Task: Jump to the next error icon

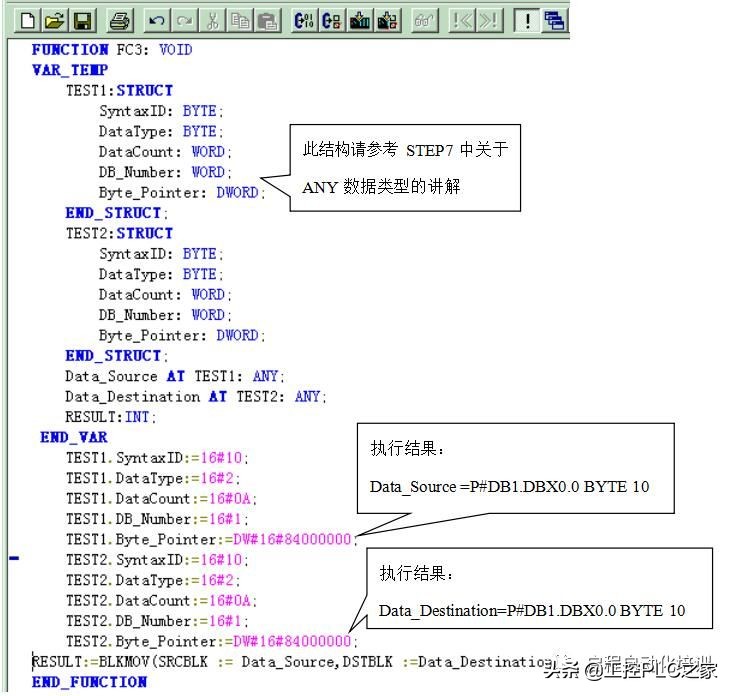Action: click(489, 21)
